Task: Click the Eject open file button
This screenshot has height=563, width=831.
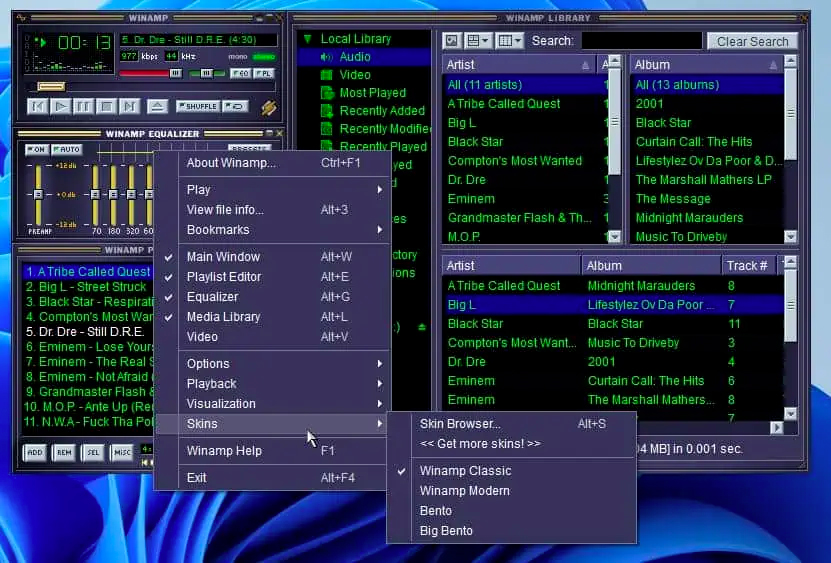Action: (157, 107)
